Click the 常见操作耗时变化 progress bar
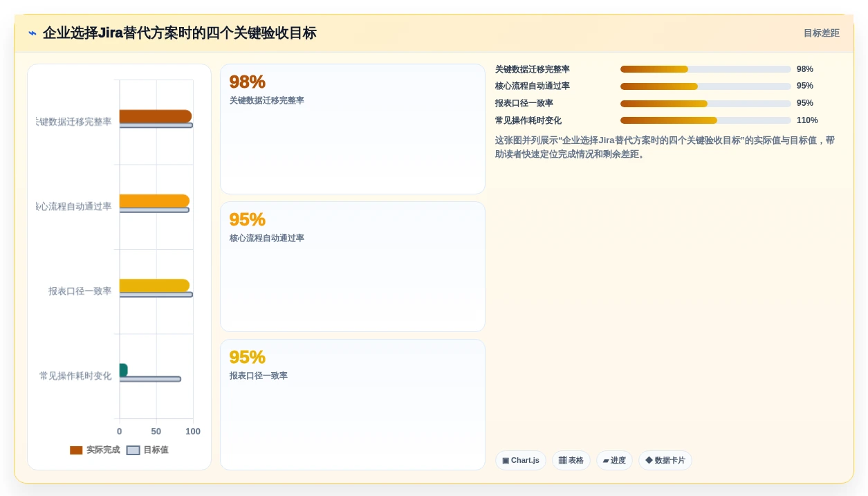868x496 pixels. coord(705,120)
